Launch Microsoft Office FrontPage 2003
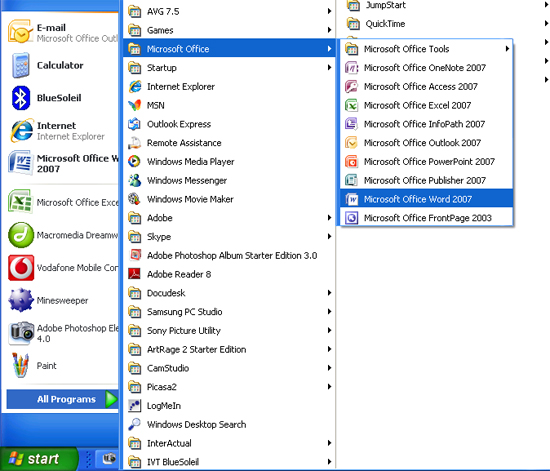This screenshot has width=550, height=471. click(426, 218)
